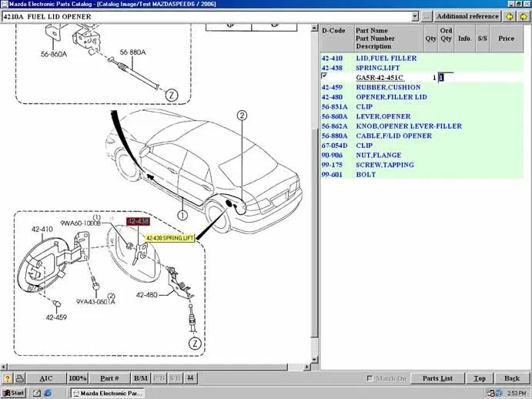
Task: Open the Windows Start menu
Action: click(x=13, y=393)
